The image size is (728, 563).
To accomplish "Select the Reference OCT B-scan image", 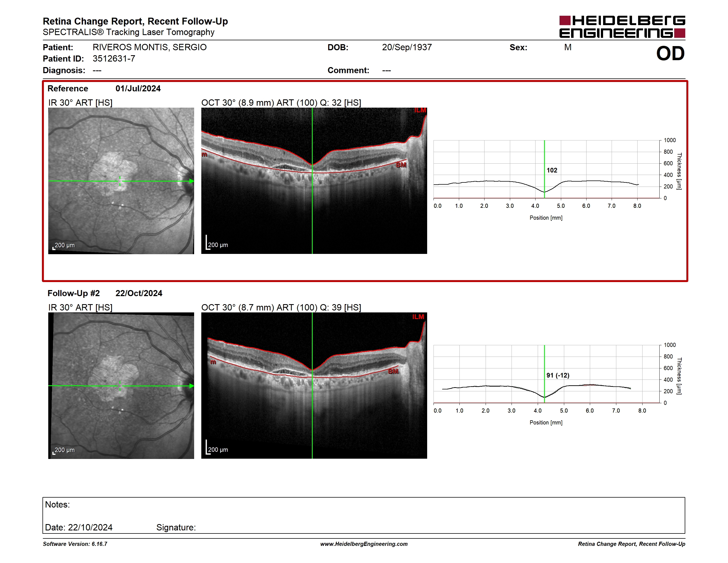I will coord(314,181).
